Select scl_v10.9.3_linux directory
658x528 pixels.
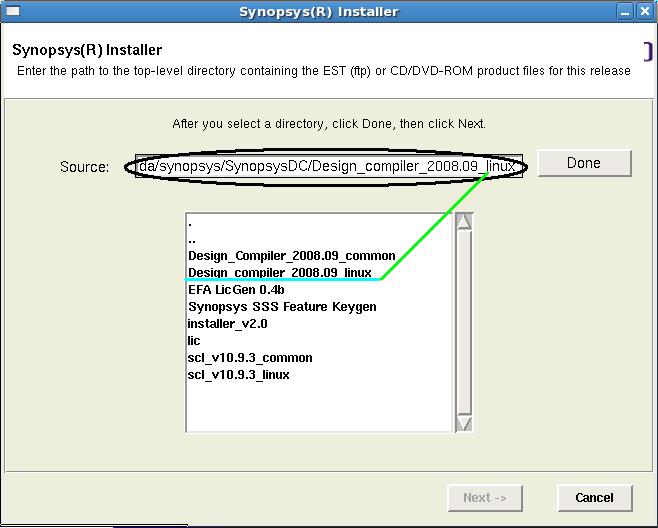pos(238,375)
